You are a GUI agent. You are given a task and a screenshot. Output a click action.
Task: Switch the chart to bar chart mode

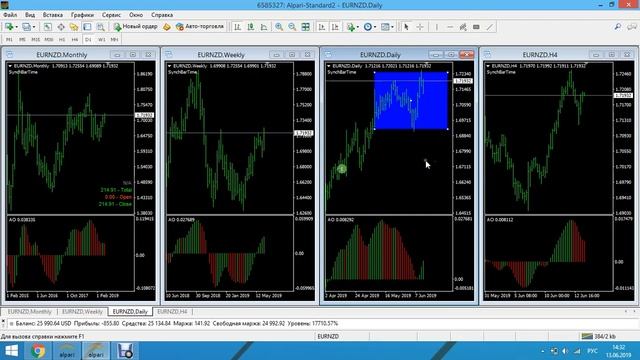coord(237,27)
